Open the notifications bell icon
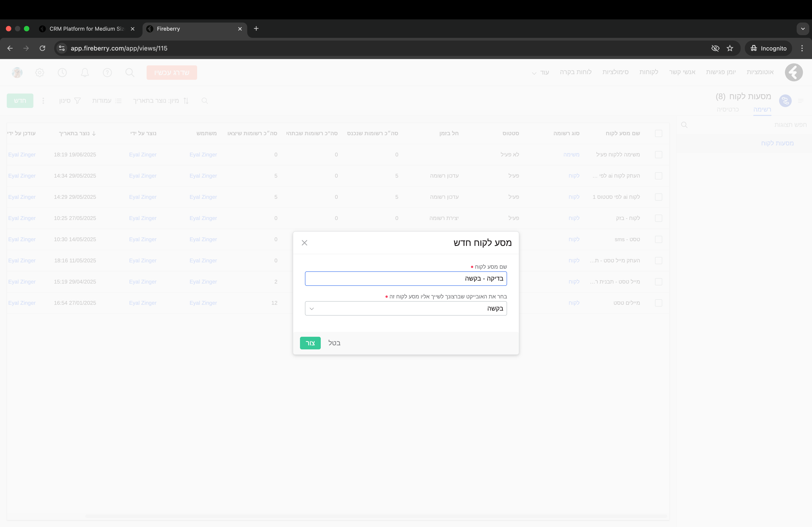This screenshot has width=812, height=527. pos(85,73)
